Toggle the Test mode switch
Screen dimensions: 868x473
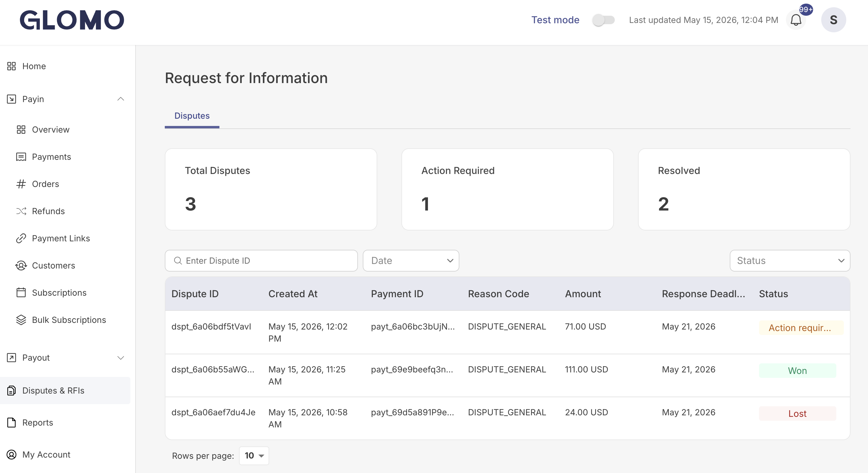tap(604, 20)
